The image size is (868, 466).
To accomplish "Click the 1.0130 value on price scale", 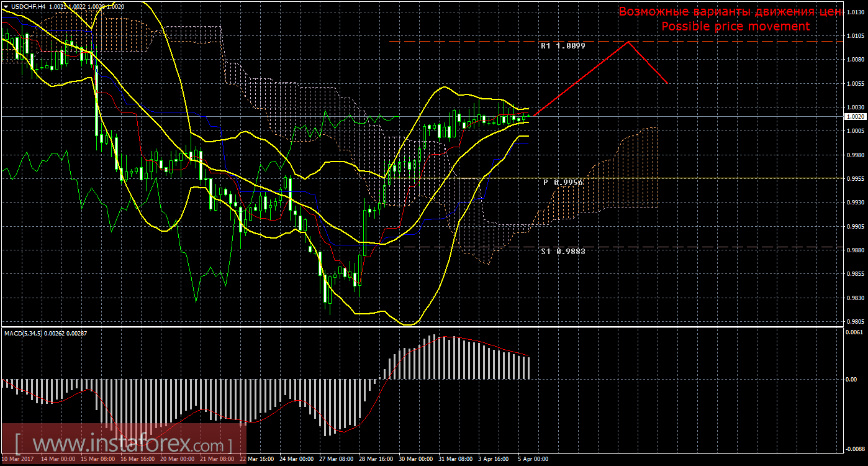I will click(x=855, y=12).
